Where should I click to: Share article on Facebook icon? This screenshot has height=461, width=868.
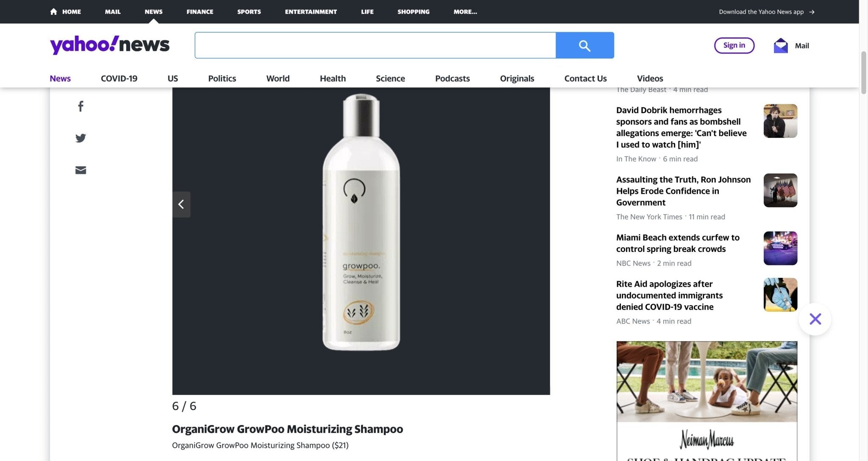coord(81,106)
